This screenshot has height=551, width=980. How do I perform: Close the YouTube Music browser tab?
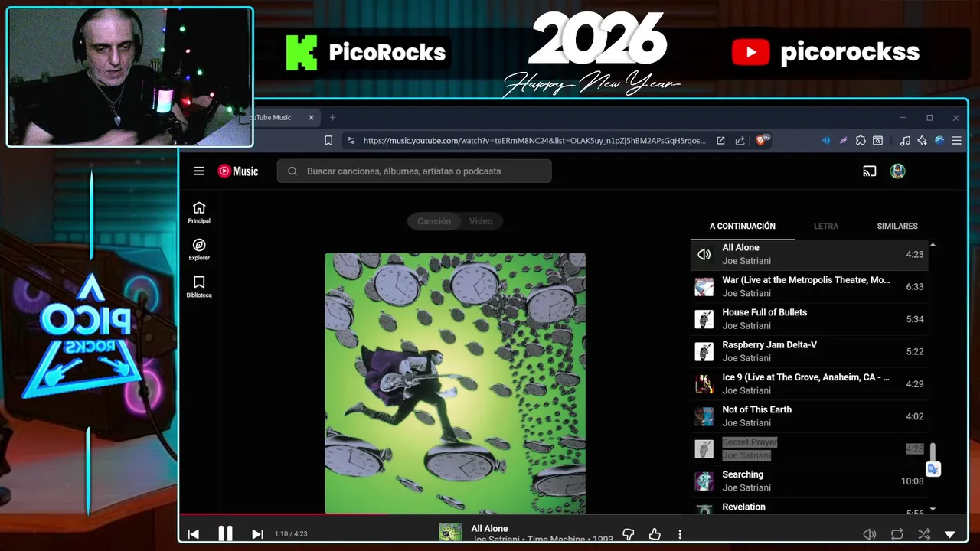pos(312,118)
